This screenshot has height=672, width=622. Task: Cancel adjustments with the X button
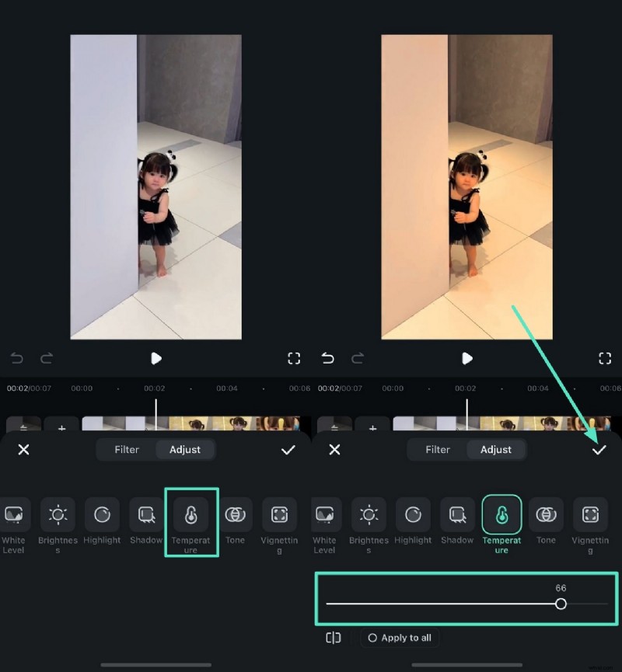pyautogui.click(x=334, y=449)
